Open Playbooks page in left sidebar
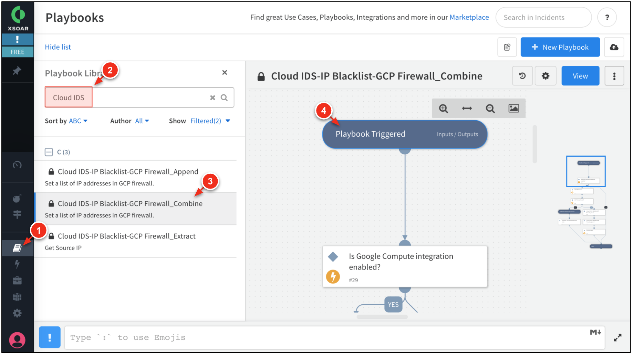This screenshot has width=644, height=355. coord(17,248)
